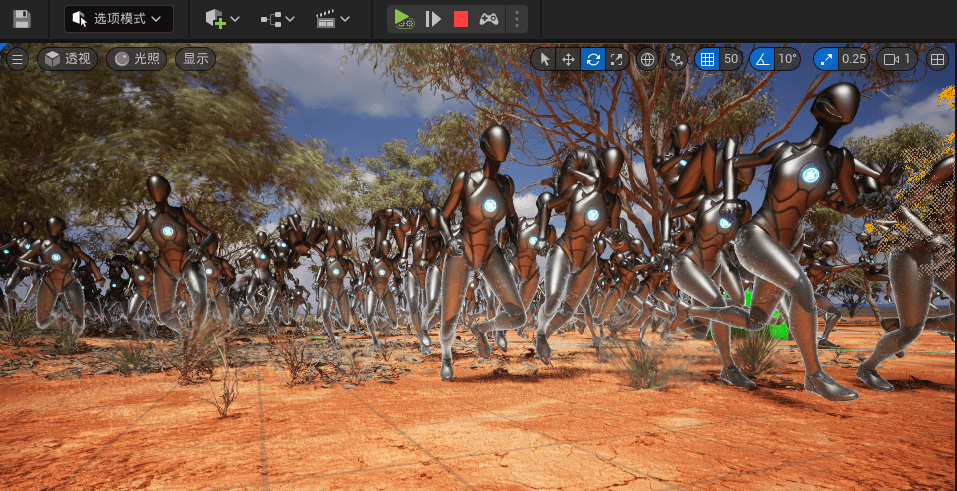Click the gamepad possess icon
The image size is (957, 491).
tap(489, 19)
